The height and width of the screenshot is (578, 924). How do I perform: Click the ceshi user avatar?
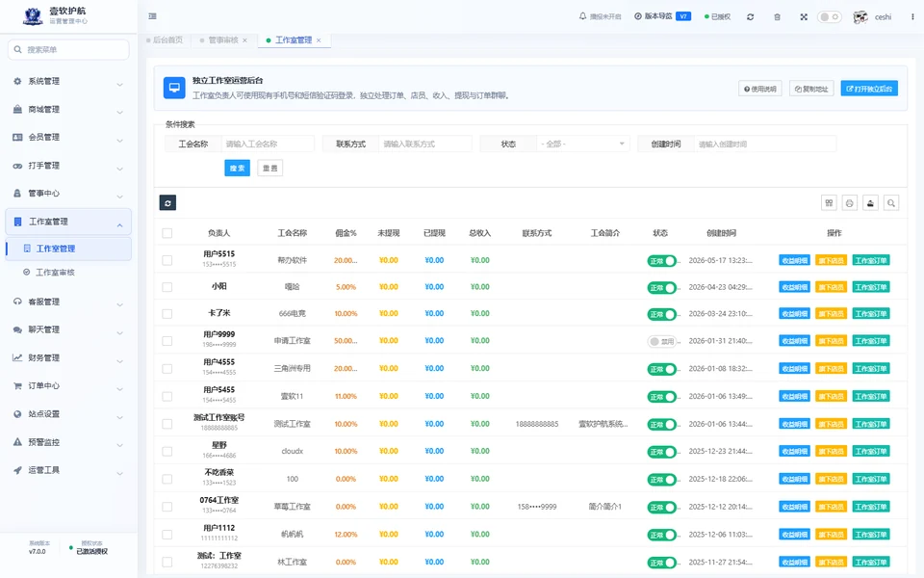click(x=860, y=17)
